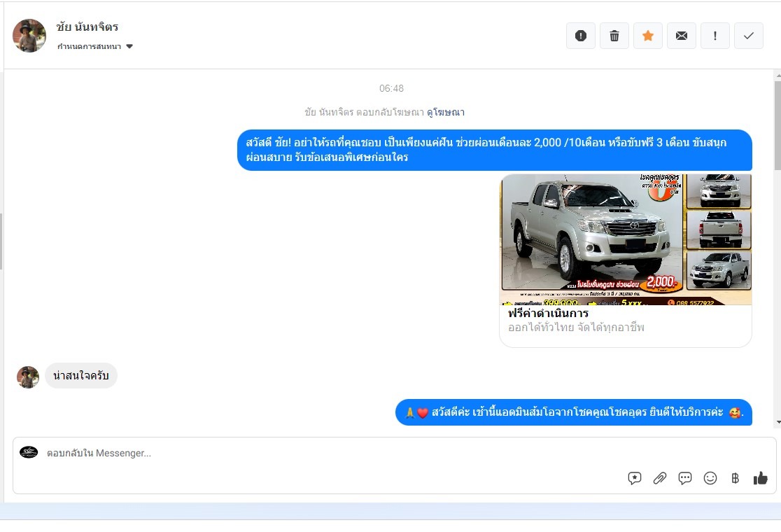Send a thumbs-up like
This screenshot has height=532, width=781.
[760, 478]
